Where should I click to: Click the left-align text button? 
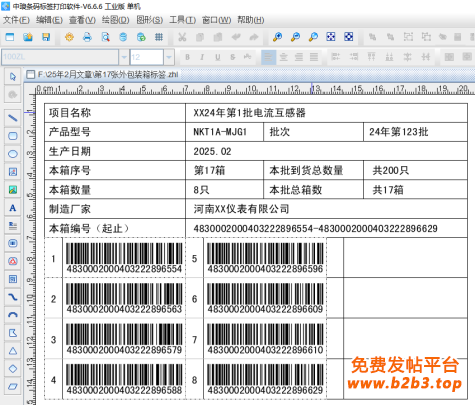268,57
